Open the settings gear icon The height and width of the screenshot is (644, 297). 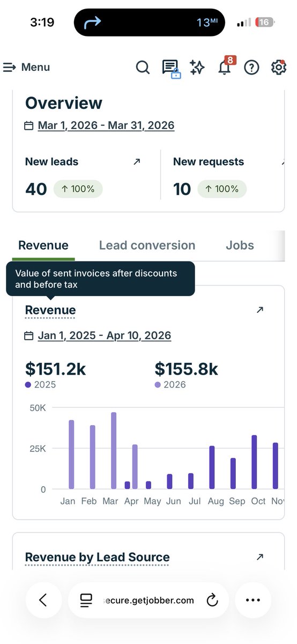[x=278, y=68]
